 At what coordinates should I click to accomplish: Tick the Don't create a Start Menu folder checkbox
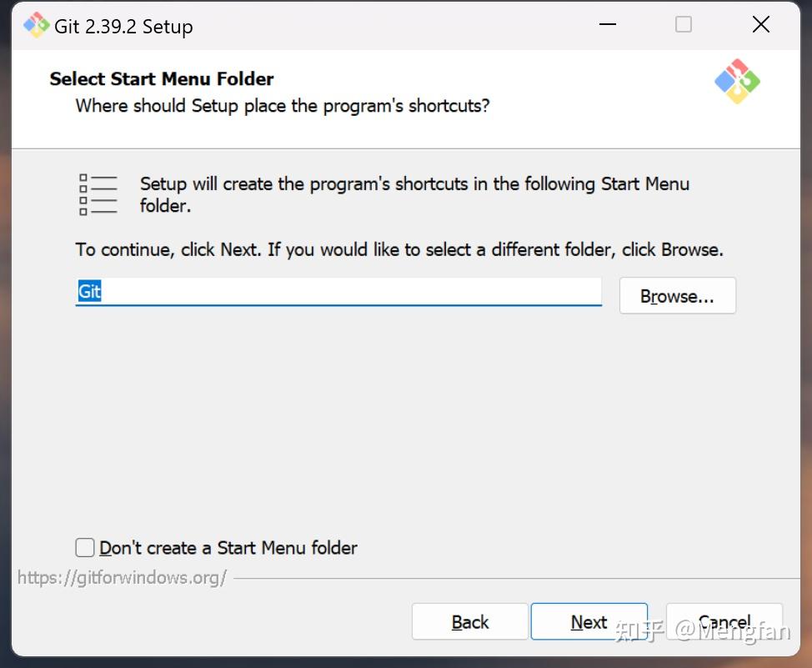tap(85, 547)
